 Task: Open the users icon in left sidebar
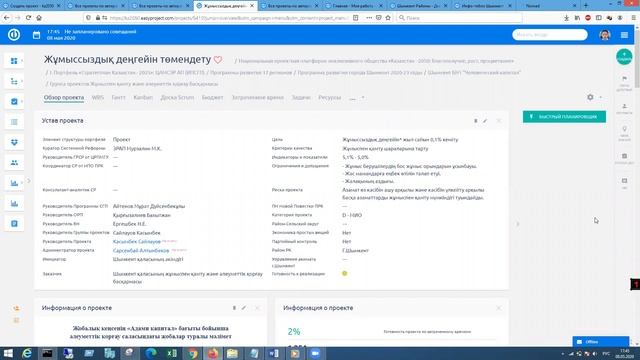coord(14,162)
